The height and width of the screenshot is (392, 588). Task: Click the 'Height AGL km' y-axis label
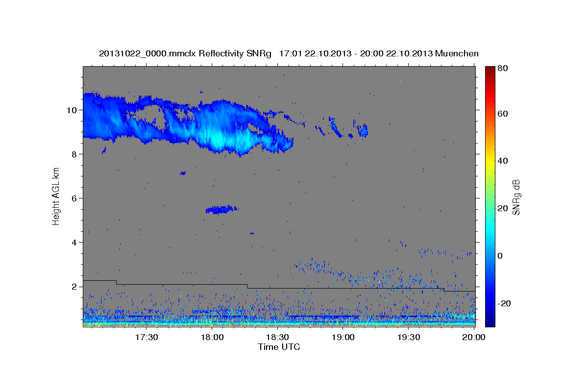[56, 196]
